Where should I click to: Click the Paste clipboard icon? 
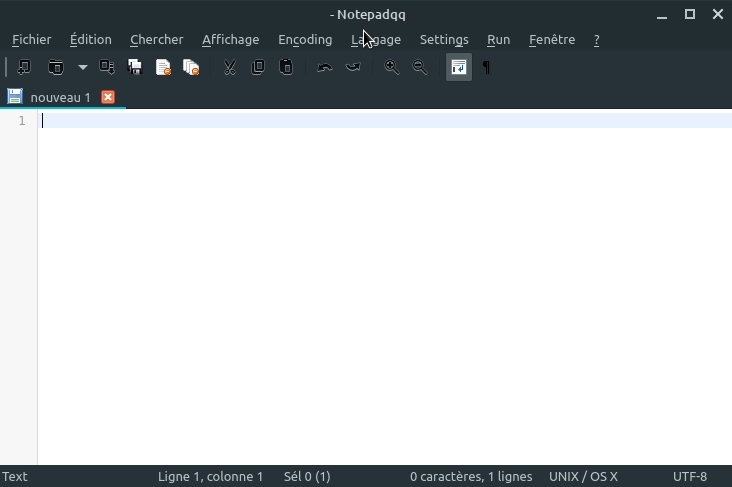(286, 67)
